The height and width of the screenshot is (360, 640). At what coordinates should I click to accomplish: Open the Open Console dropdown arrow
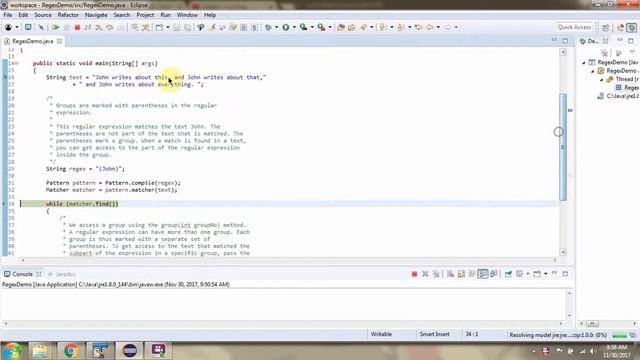546,274
